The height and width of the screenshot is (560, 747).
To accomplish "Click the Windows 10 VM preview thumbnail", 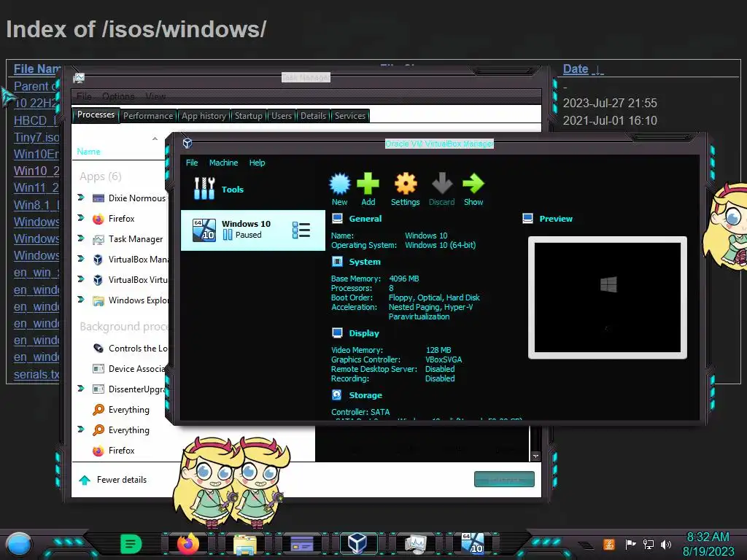I will coord(608,297).
